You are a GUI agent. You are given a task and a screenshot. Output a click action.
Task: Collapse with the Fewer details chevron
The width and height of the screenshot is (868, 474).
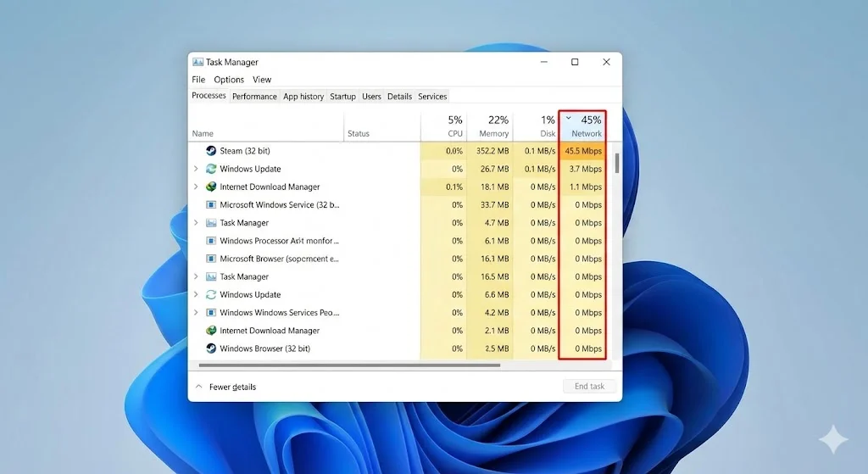tap(198, 387)
